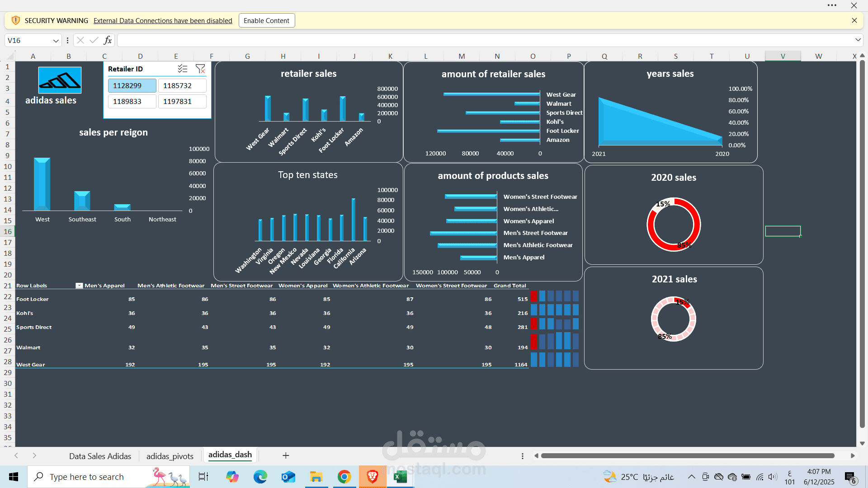
Task: Click the 2020 sales donut chart
Action: click(x=674, y=224)
